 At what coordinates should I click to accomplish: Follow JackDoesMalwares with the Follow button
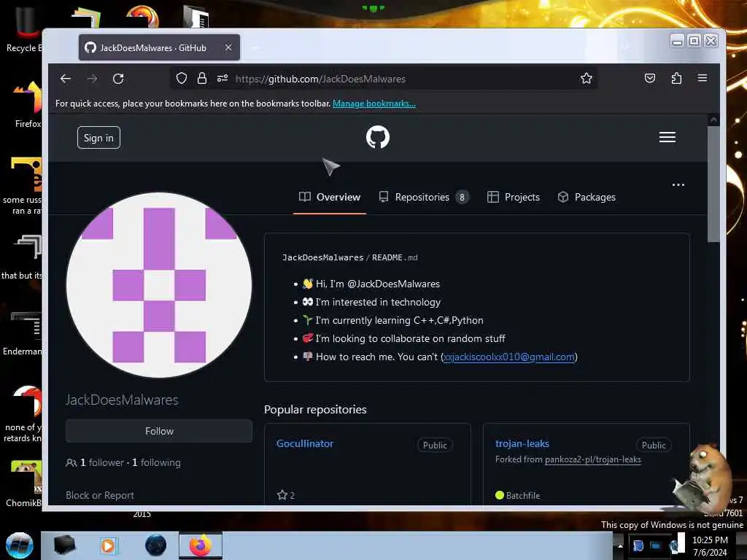click(159, 431)
